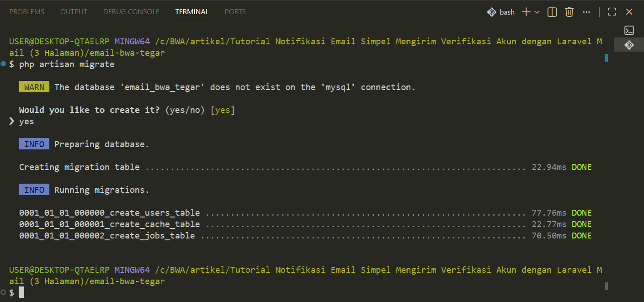644x302 pixels.
Task: Select the TERMINAL tab
Action: [x=192, y=12]
